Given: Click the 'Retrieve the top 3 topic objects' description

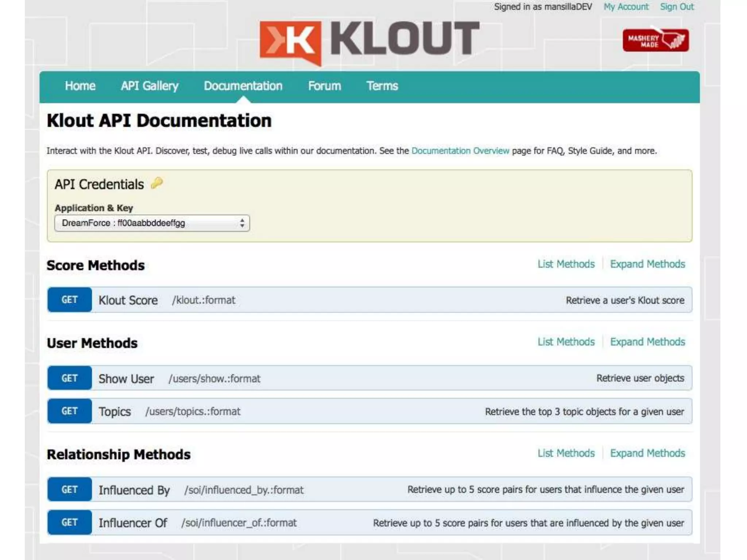Looking at the screenshot, I should pos(584,412).
